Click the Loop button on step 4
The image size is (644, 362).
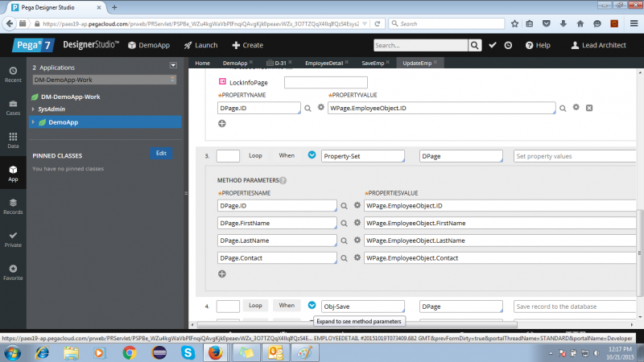[x=255, y=306]
